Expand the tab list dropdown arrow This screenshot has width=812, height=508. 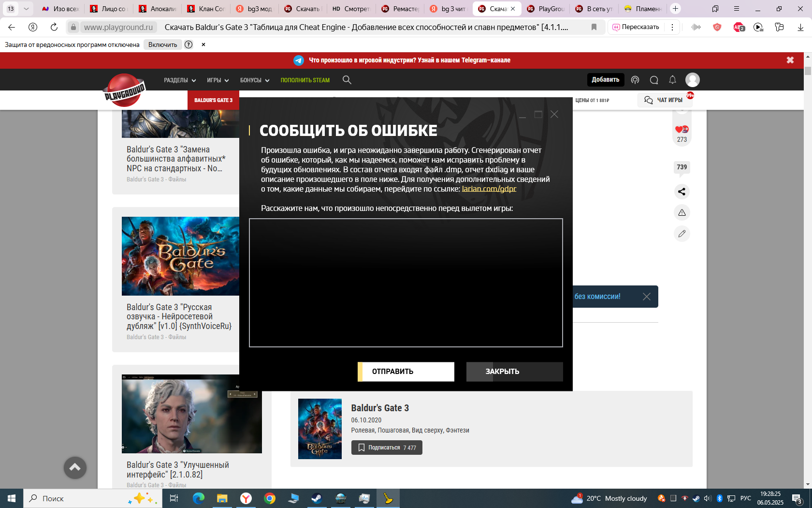pos(26,9)
